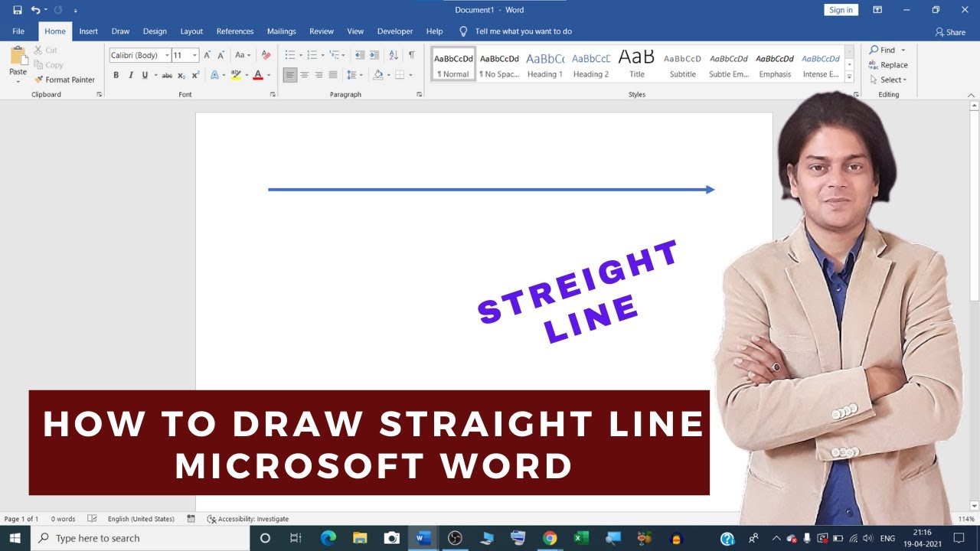Screen dimensions: 980x551
Task: Open the Design ribbon tab
Action: pyautogui.click(x=155, y=31)
